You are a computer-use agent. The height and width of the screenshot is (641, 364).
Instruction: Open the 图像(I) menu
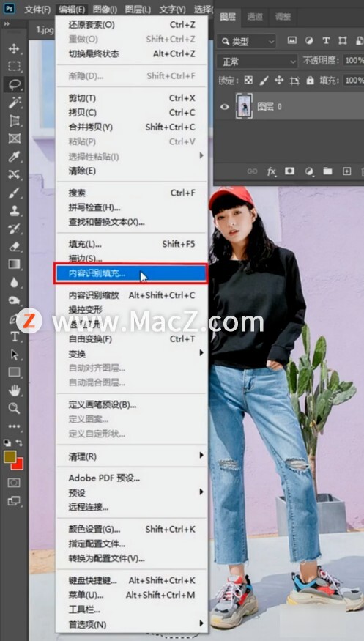(105, 9)
